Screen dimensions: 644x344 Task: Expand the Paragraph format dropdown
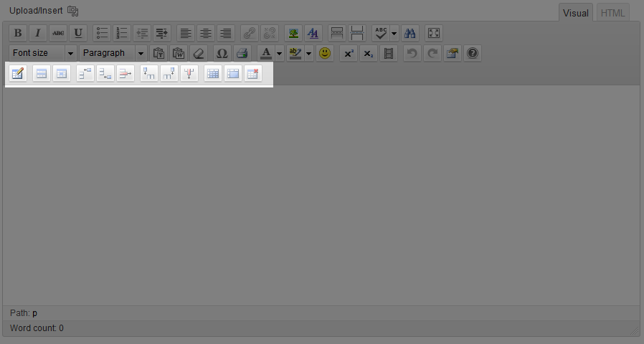point(141,53)
